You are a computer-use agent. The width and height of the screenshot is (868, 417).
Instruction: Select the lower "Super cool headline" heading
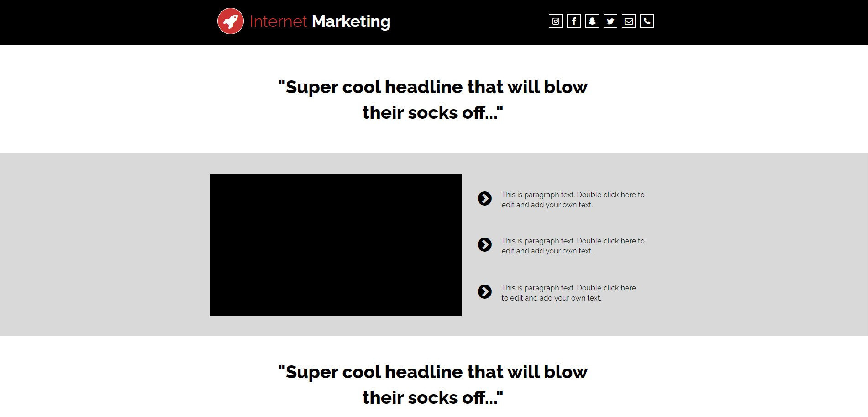(x=433, y=385)
